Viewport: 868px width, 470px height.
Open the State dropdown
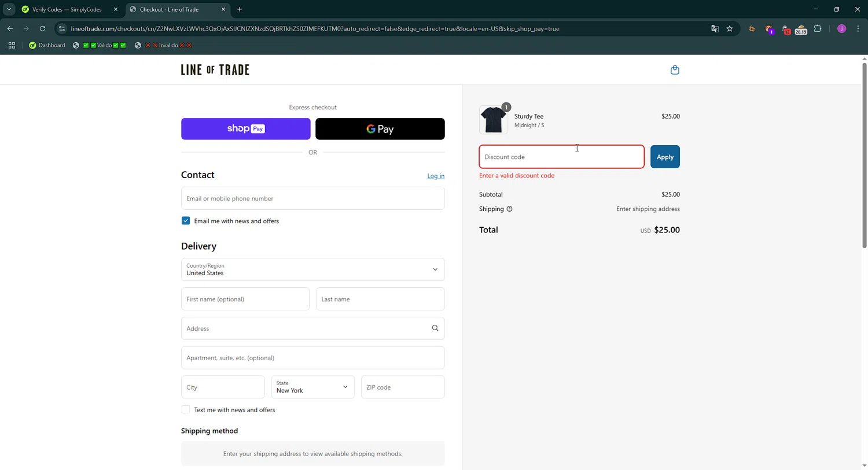[312, 387]
